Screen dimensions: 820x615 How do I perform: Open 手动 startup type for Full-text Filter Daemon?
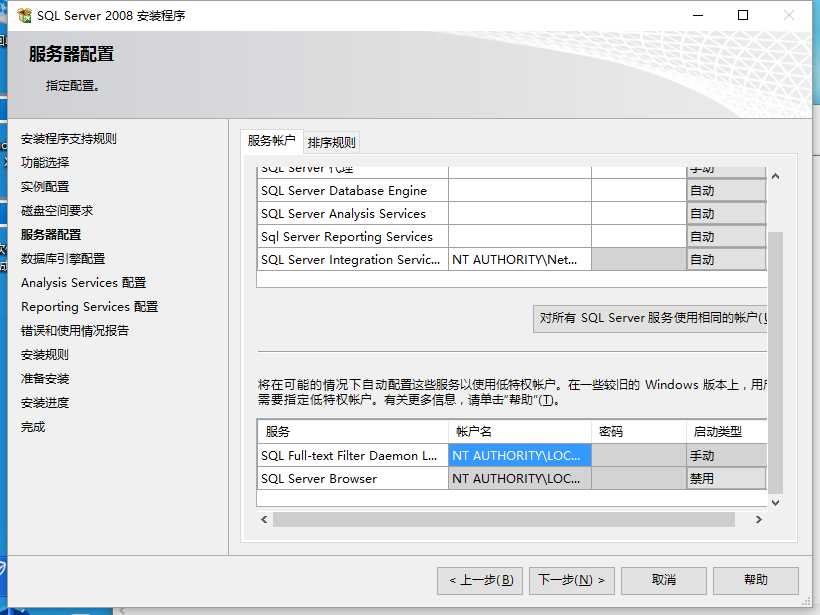click(x=726, y=455)
